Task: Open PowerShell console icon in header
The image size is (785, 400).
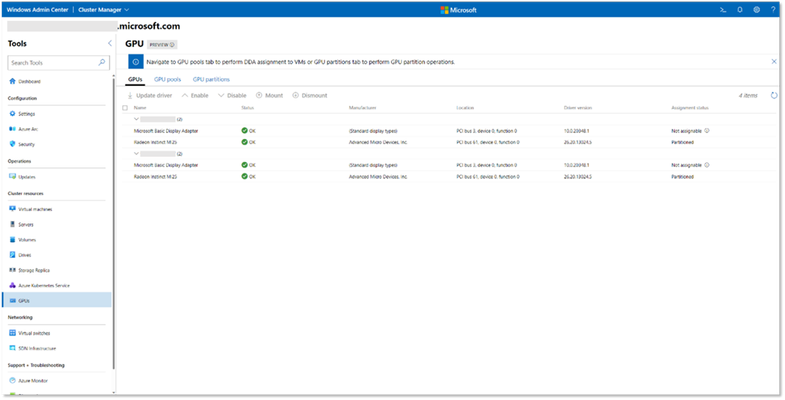Action: pyautogui.click(x=723, y=10)
